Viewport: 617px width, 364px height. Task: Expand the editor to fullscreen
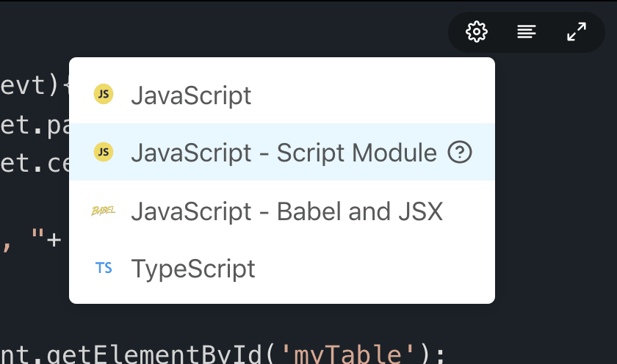577,32
